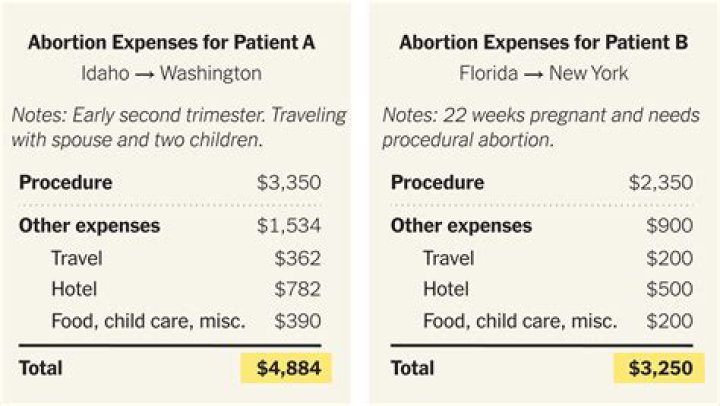
Task: Click the arrow between Florida and New York
Action: [x=534, y=74]
